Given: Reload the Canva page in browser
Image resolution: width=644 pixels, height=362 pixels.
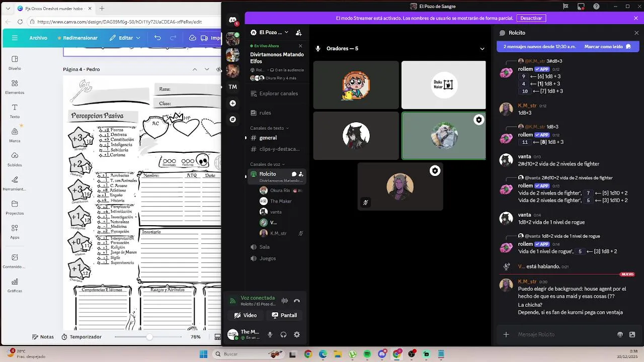Looking at the screenshot, I should click(20, 22).
